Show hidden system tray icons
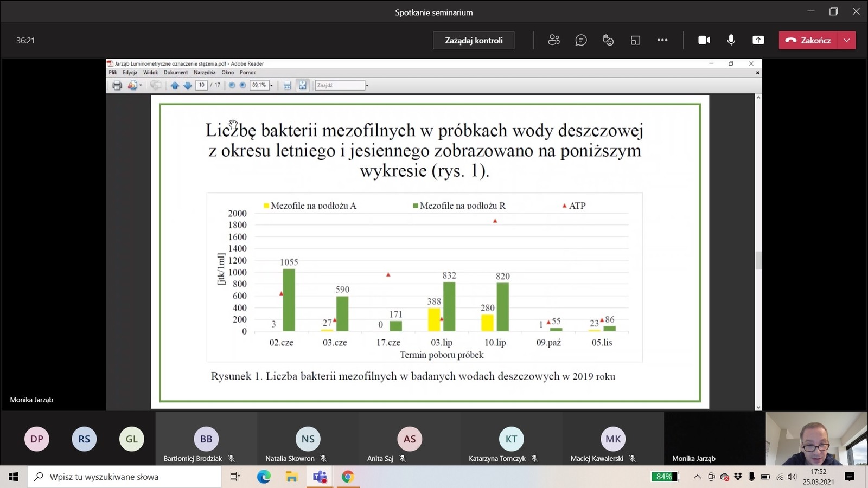This screenshot has width=868, height=488. click(x=697, y=477)
